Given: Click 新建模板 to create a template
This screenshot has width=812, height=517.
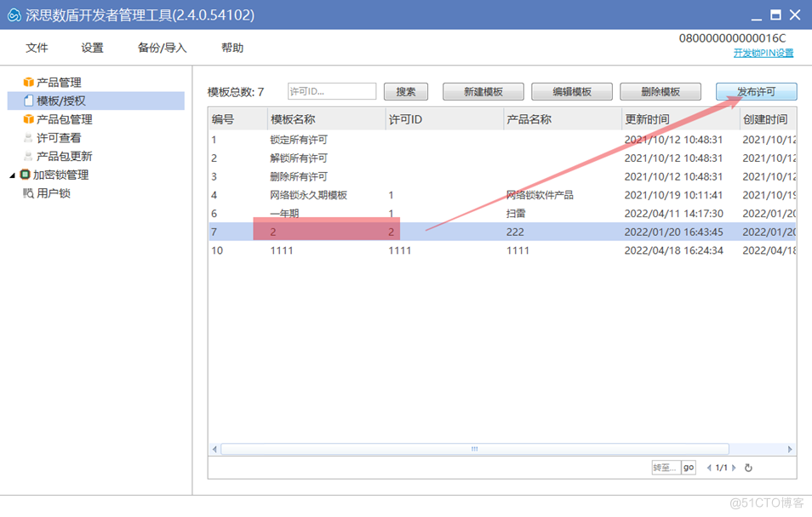Looking at the screenshot, I should [483, 91].
